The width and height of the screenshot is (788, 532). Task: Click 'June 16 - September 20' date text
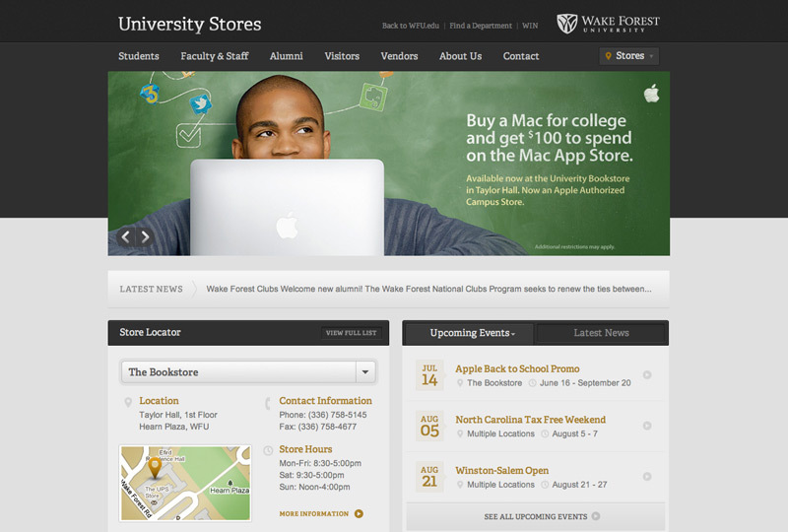pos(585,382)
